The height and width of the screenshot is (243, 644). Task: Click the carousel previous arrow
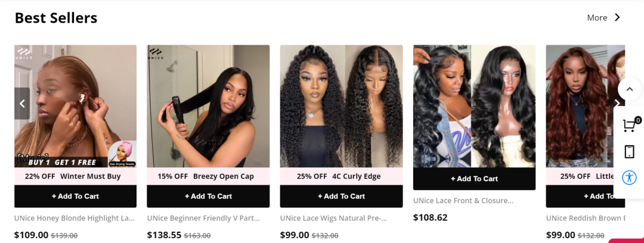[22, 104]
